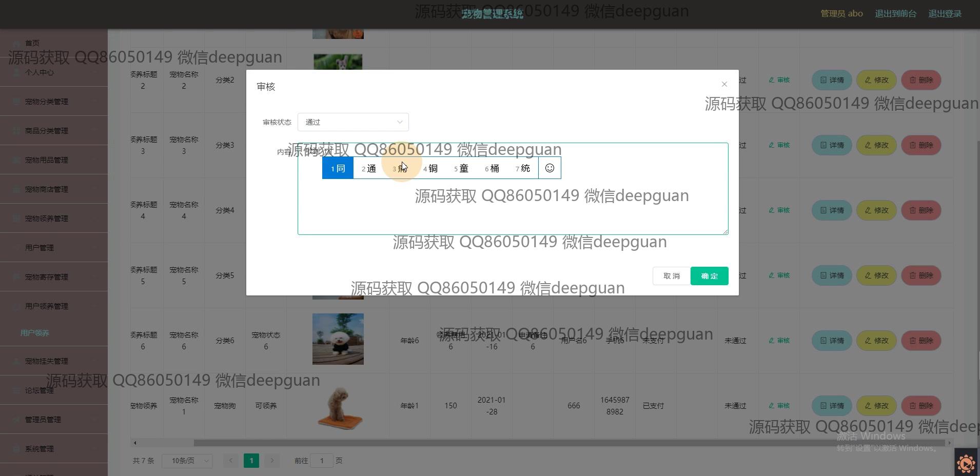Click 审核 in the 分类2 row
980x476 pixels.
tap(779, 80)
